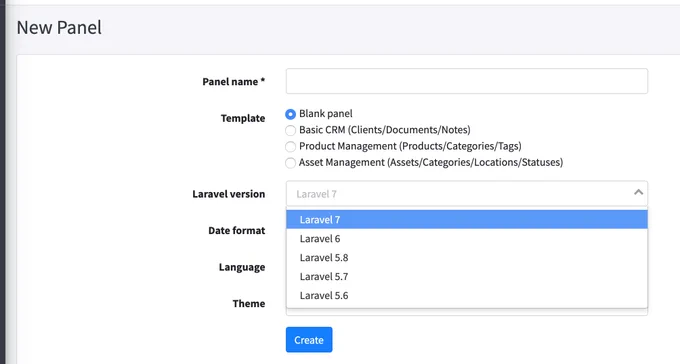
Task: Select Laravel 7 from the list
Action: 467,220
